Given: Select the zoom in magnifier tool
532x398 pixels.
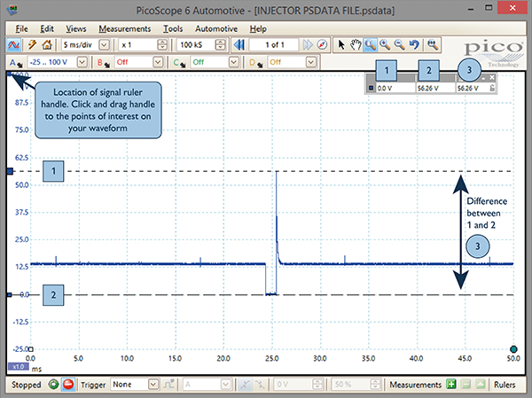Looking at the screenshot, I should click(x=385, y=45).
